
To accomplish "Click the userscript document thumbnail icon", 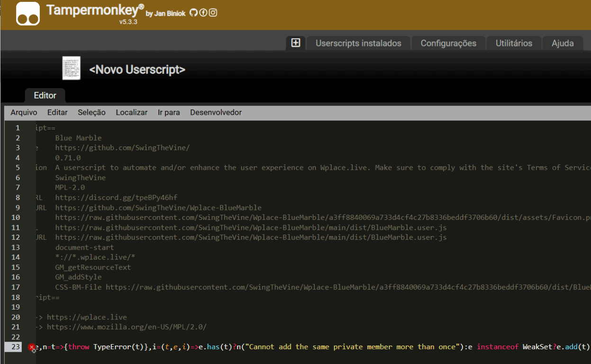I will (71, 68).
